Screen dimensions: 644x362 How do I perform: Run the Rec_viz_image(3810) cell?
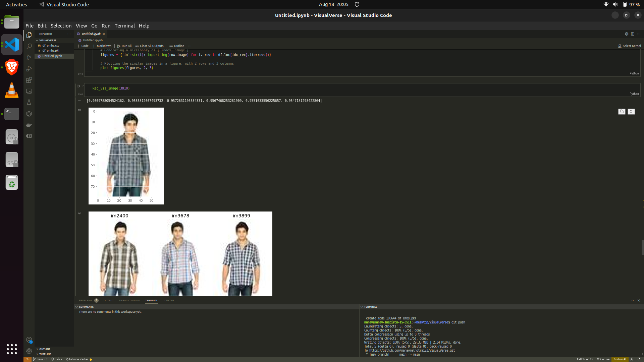click(x=79, y=86)
